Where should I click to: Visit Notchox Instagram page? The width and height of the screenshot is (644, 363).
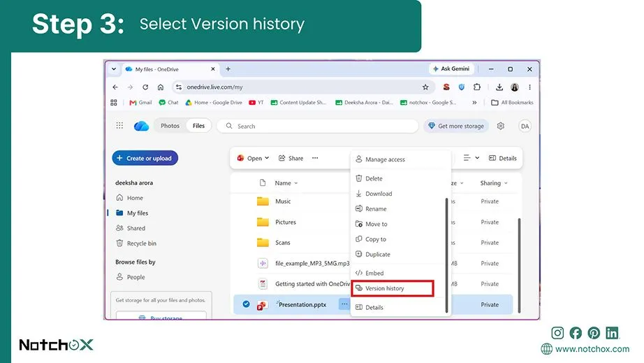click(557, 333)
